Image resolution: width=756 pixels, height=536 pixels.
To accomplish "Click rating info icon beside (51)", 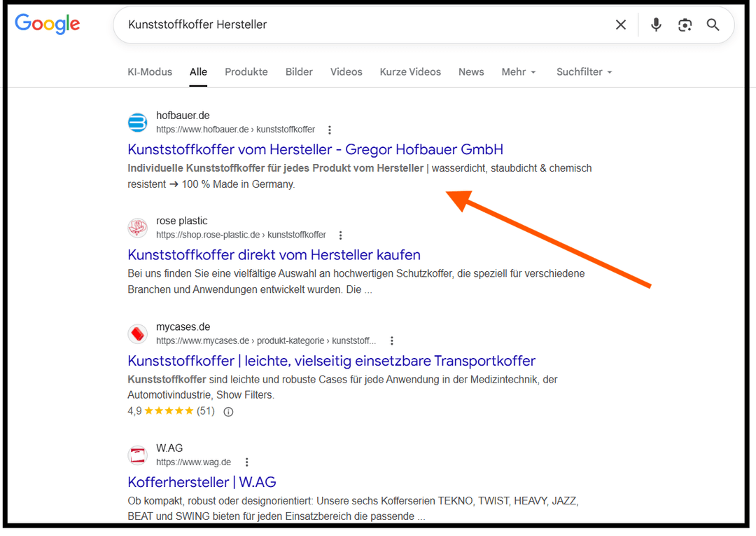I will 228,411.
